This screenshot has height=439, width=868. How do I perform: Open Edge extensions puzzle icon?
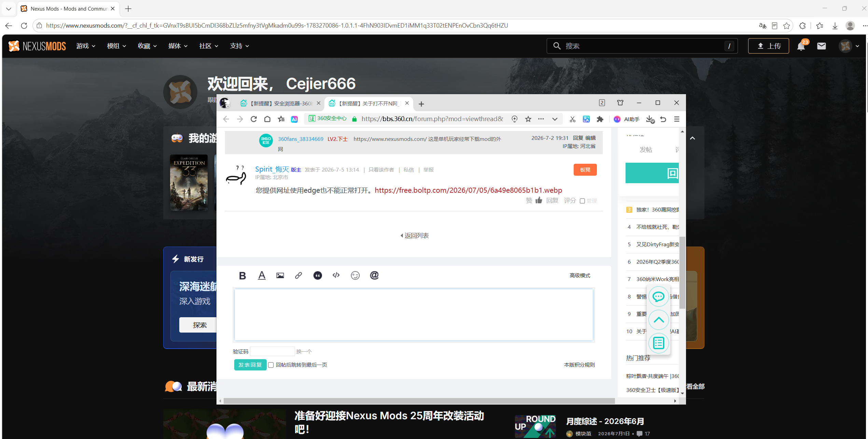pos(802,26)
